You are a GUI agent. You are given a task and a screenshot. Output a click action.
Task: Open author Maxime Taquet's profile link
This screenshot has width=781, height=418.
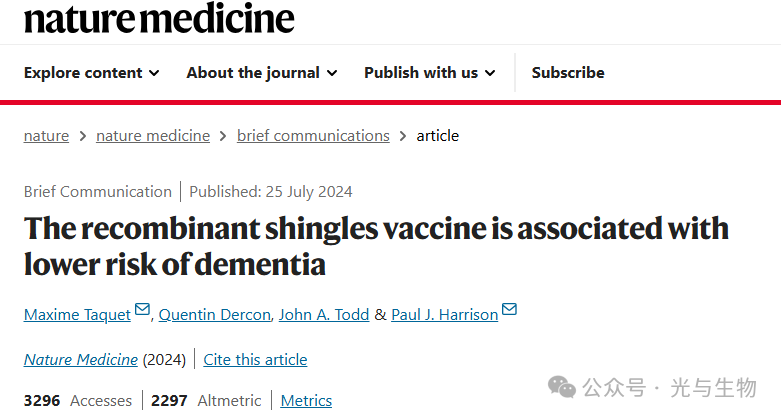coord(77,314)
